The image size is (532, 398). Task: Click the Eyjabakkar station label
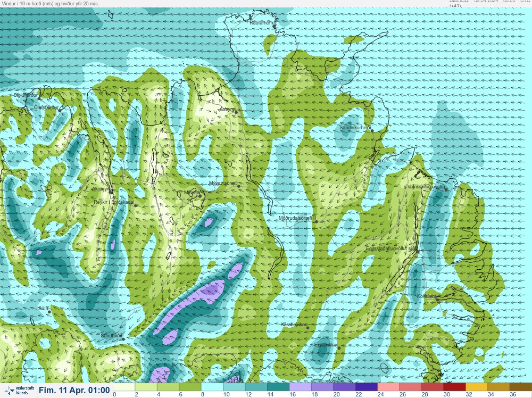click(326, 345)
